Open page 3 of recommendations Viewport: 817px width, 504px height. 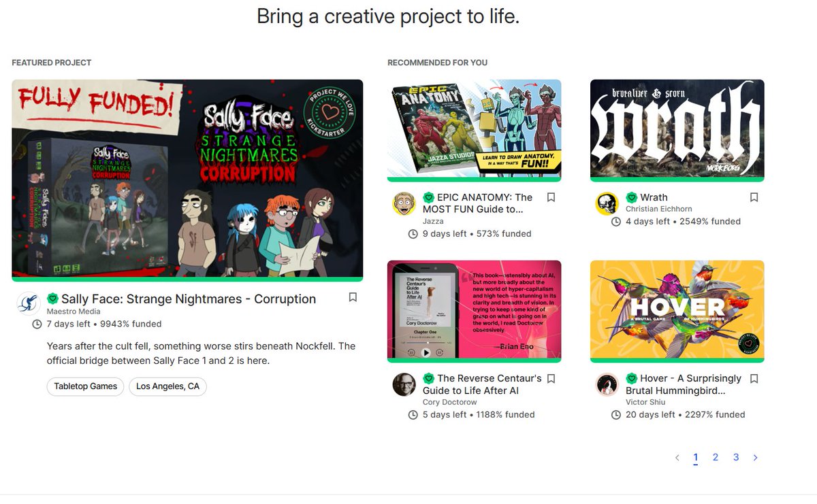736,458
